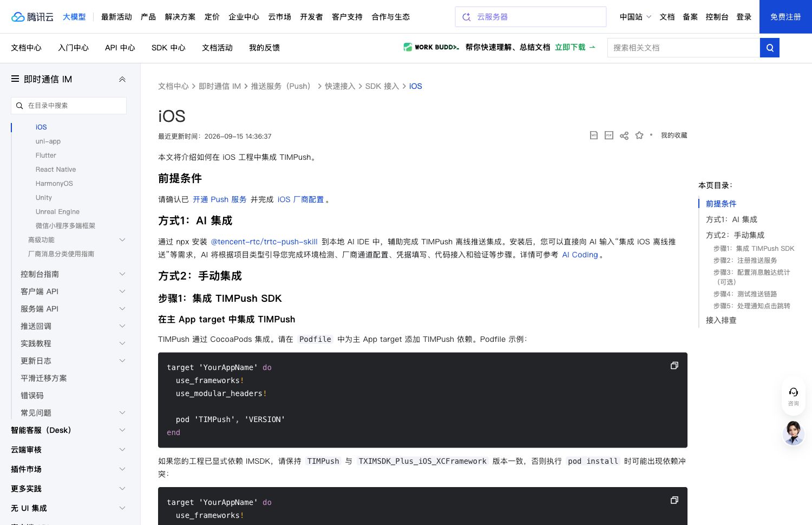The image size is (812, 525).
Task: Open the AI Coding link
Action: coord(580,255)
